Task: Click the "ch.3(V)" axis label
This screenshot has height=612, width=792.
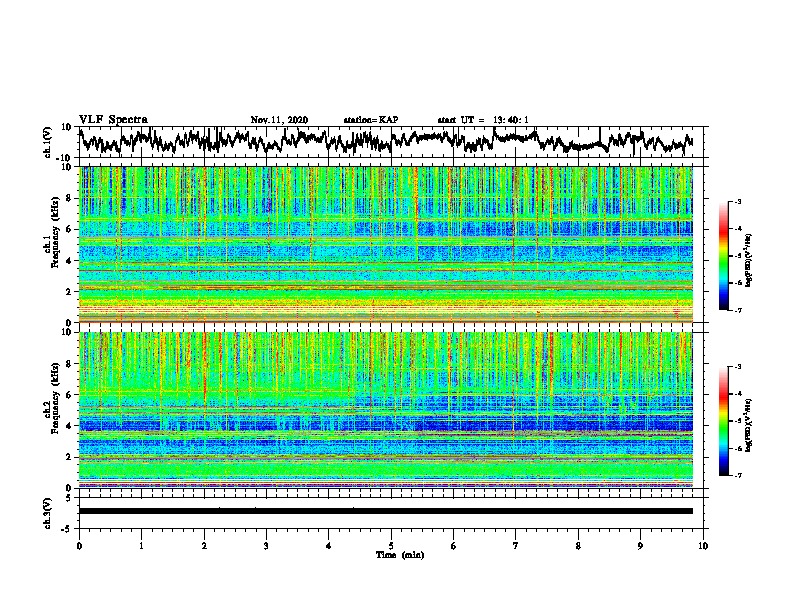Action: 48,513
